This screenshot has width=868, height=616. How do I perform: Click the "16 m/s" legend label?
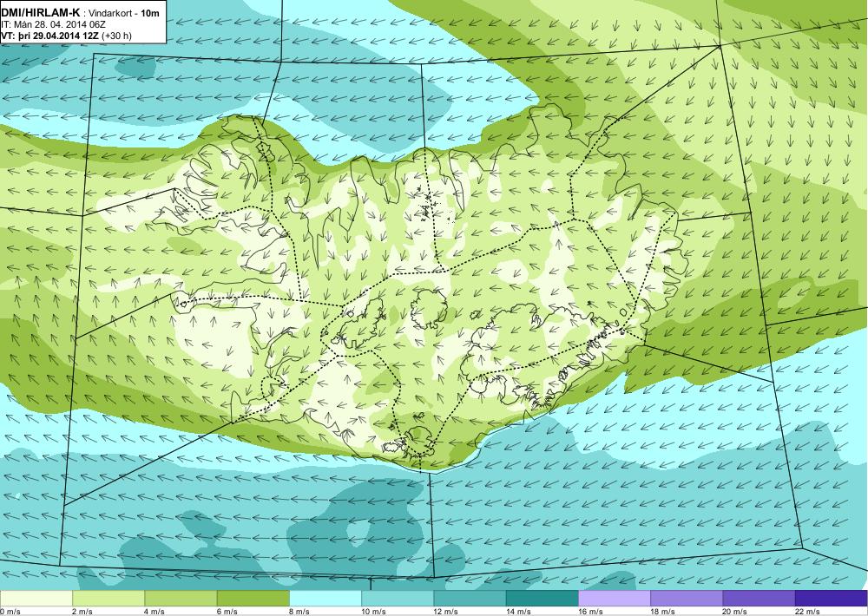(590, 611)
